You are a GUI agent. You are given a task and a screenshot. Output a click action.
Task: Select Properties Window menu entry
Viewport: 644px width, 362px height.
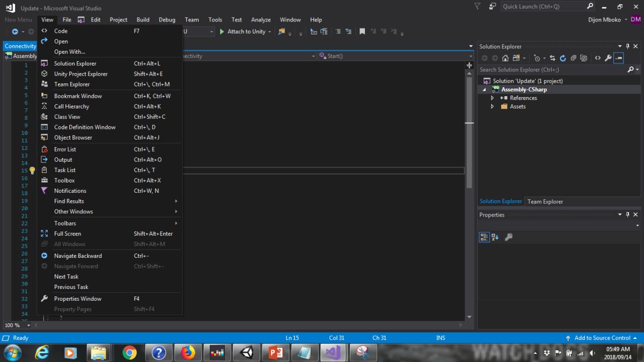110,299
